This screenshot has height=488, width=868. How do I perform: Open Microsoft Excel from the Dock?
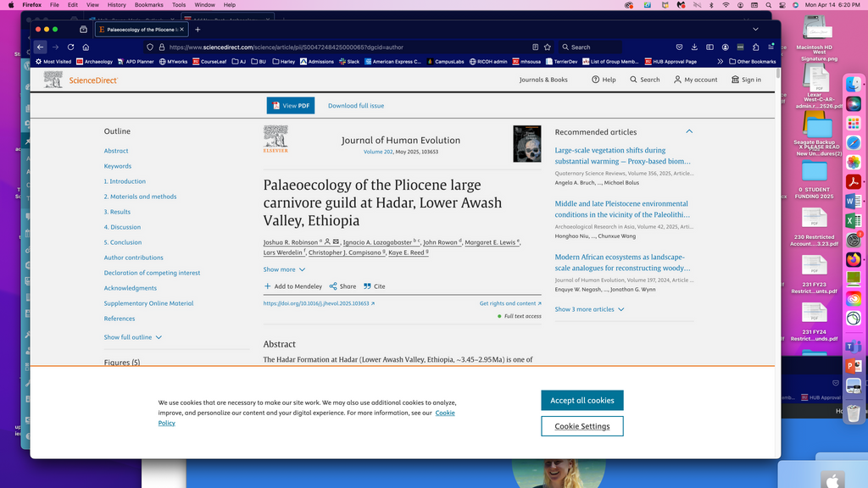click(x=853, y=221)
